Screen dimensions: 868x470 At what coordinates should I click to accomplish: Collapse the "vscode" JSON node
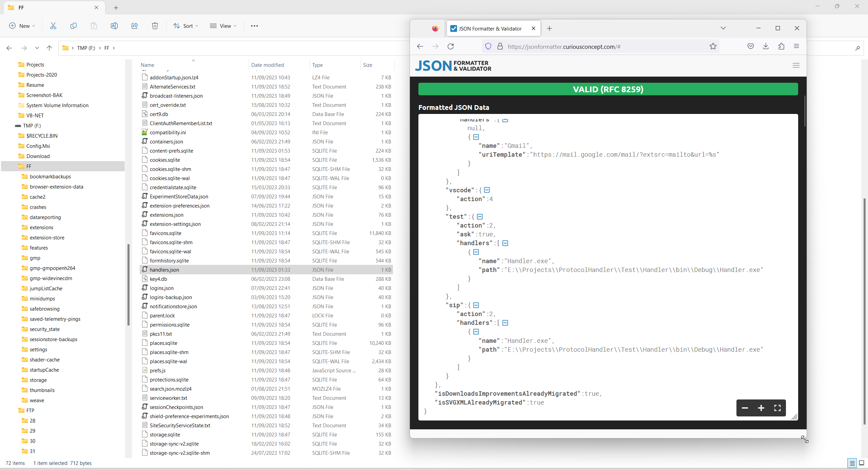[x=487, y=190]
